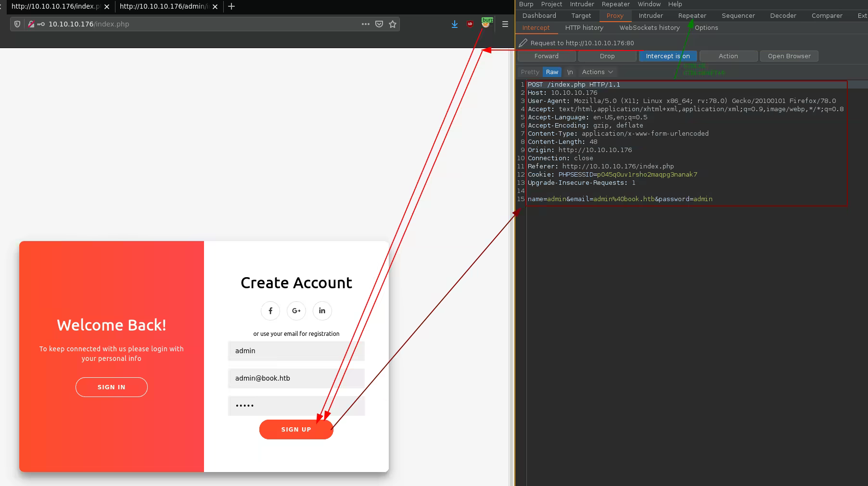The width and height of the screenshot is (868, 486).
Task: Open the Action menu button
Action: point(728,56)
